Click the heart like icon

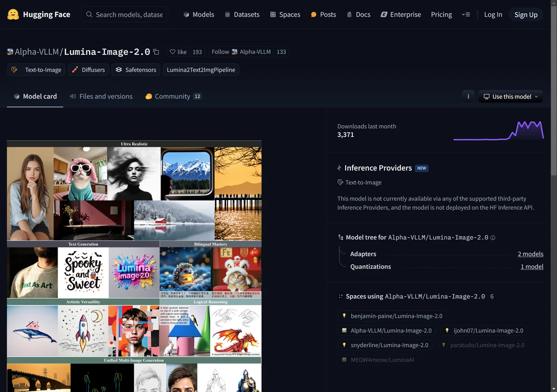(x=173, y=52)
